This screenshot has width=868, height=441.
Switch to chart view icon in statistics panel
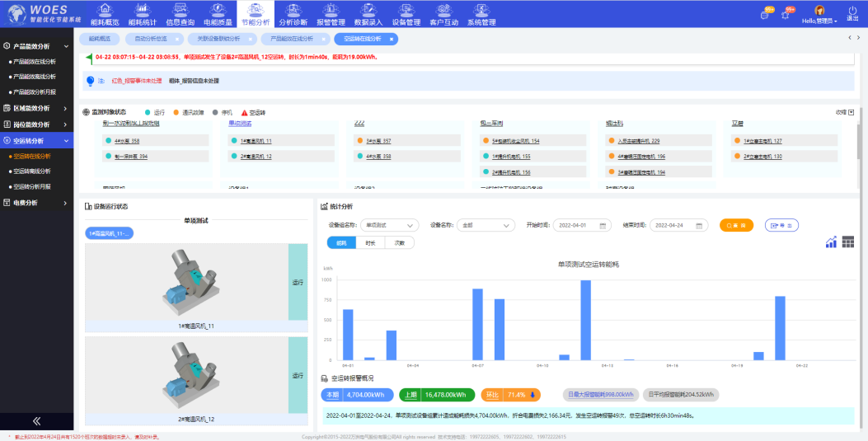[831, 242]
